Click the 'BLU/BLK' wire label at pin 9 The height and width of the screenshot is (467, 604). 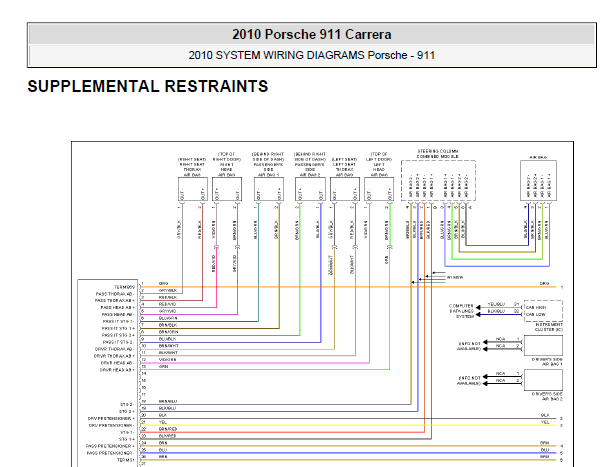click(x=168, y=339)
